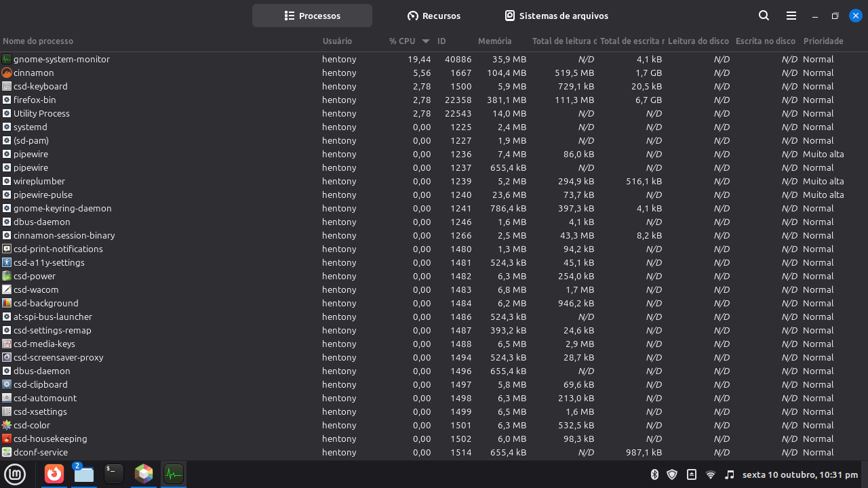Open Bluetooth tray icon
Screen dimensions: 868x488
coord(654,474)
